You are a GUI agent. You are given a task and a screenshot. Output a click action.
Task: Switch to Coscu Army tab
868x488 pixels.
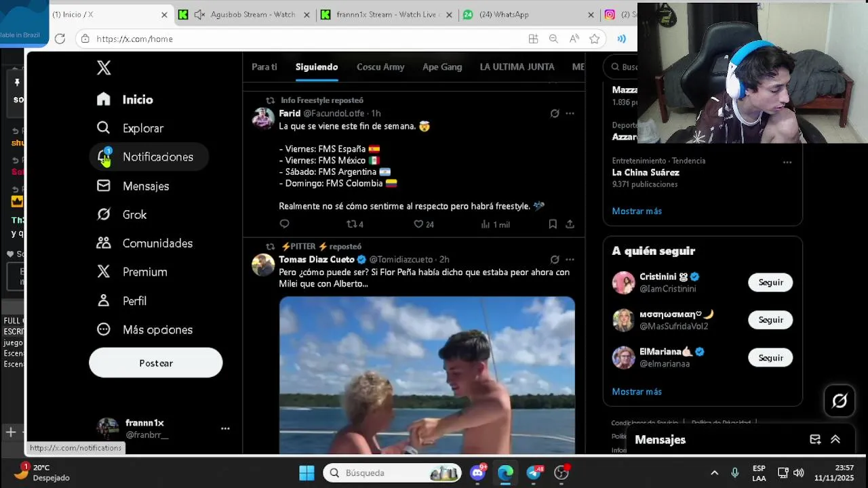(380, 67)
